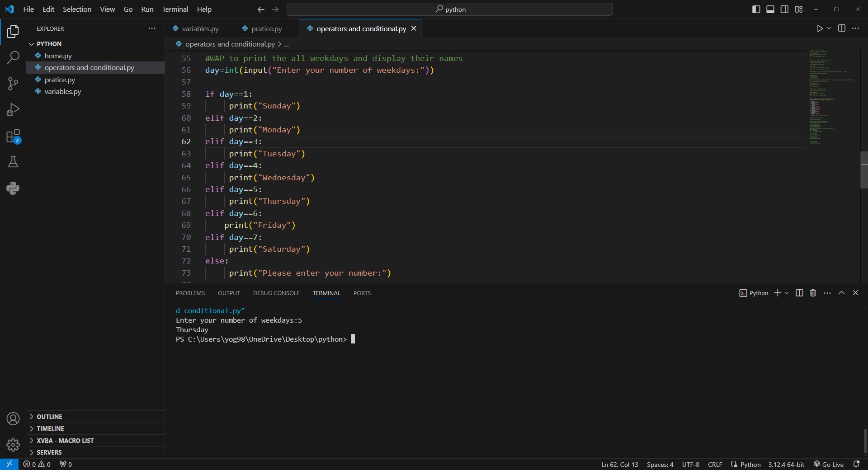Customize layout icon in title bar
The height and width of the screenshot is (470, 868).
click(799, 9)
